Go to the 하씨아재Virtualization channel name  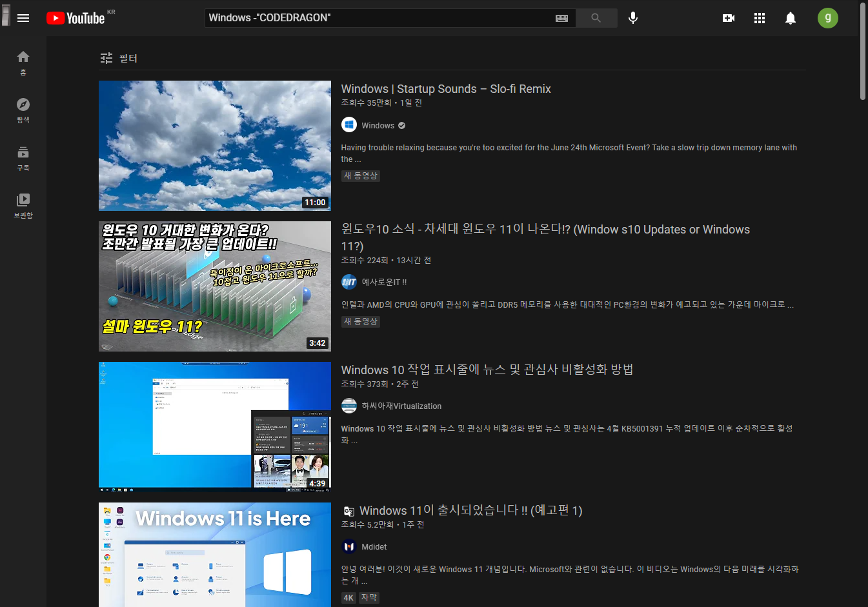[x=401, y=406]
